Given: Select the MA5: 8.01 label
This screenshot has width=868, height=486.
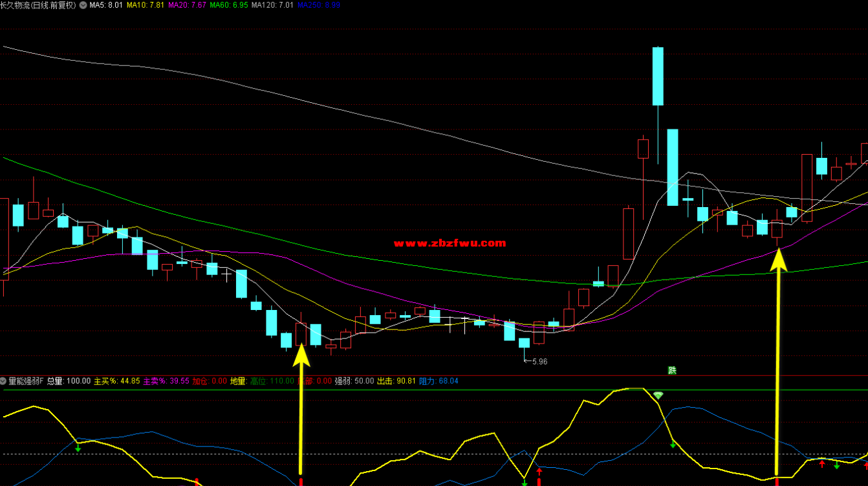Looking at the screenshot, I should pos(106,5).
